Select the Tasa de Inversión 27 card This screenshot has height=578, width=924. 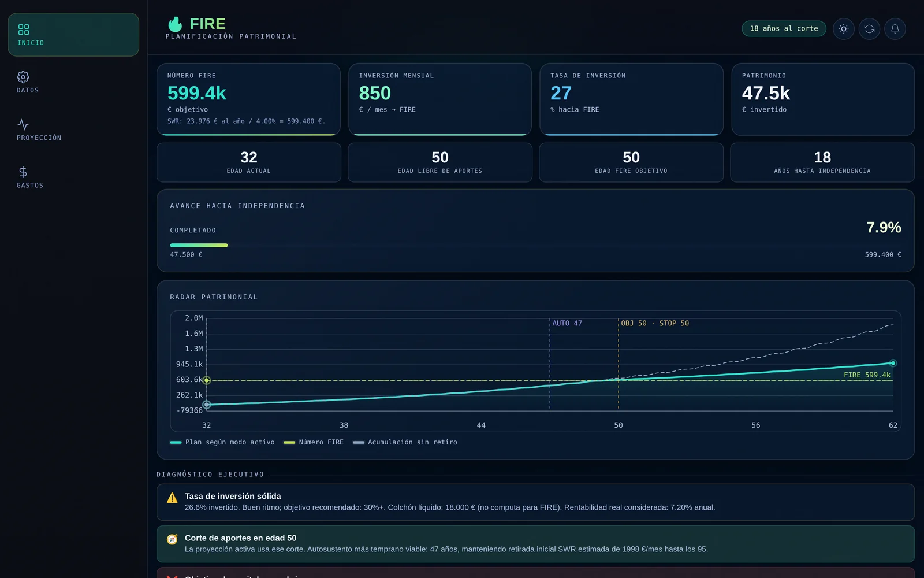(x=631, y=99)
